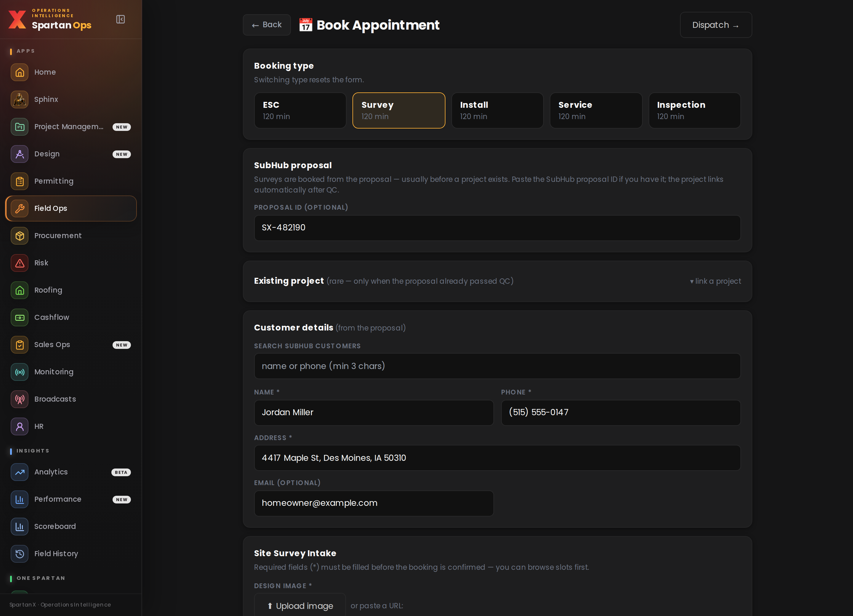Select the ESC booking type

coord(300,110)
